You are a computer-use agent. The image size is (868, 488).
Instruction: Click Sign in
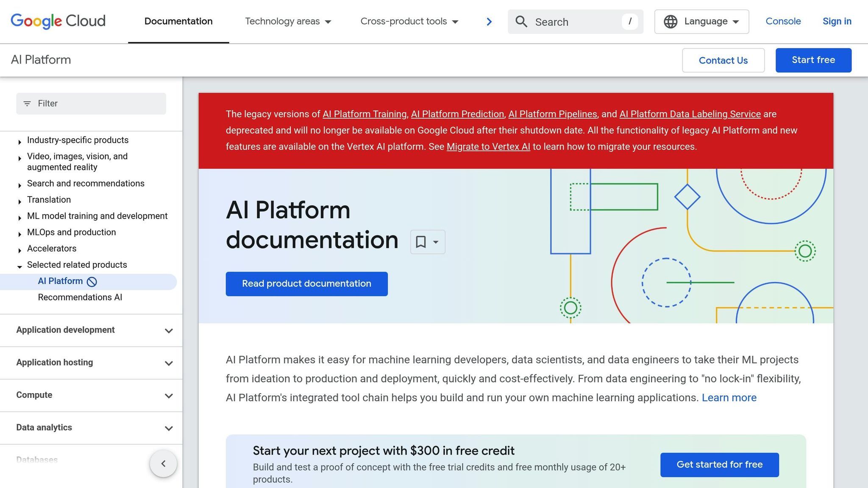pyautogui.click(x=837, y=21)
